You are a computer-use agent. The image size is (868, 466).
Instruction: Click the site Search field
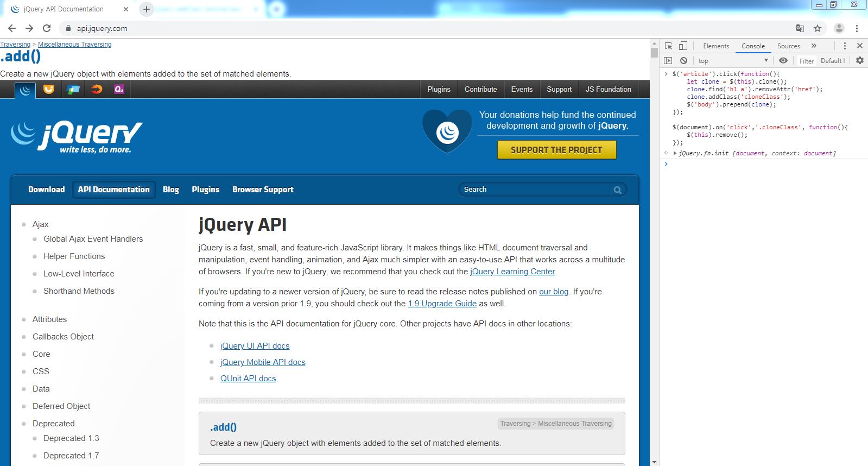tap(535, 190)
